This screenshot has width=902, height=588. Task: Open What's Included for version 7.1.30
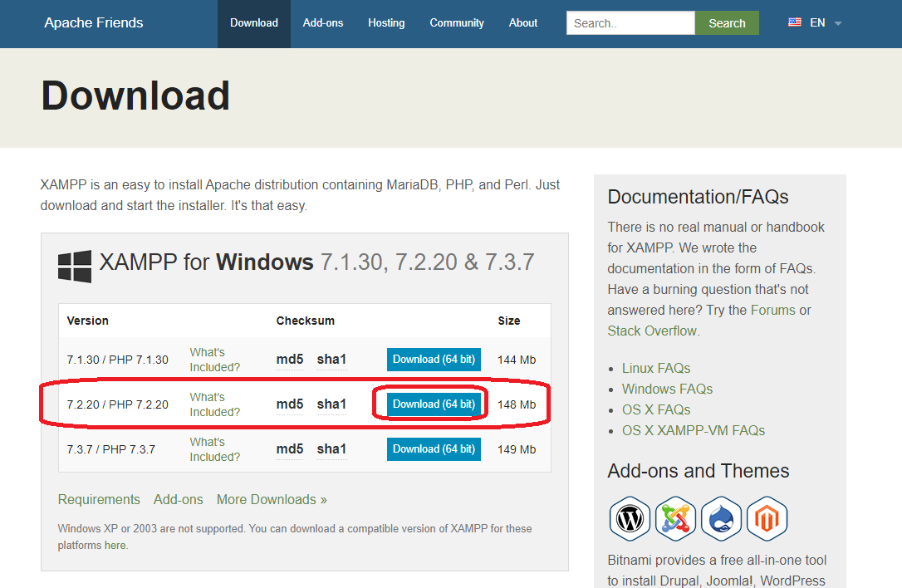click(x=214, y=360)
